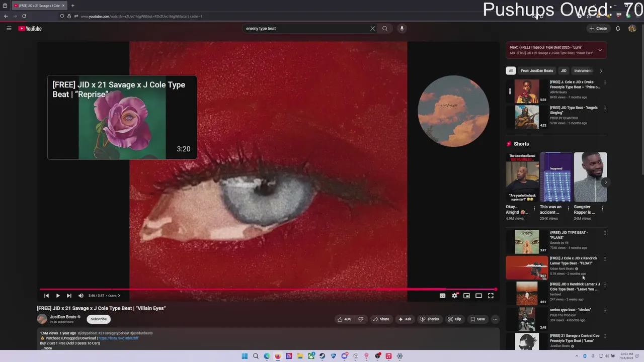Image resolution: width=644 pixels, height=362 pixels.
Task: Open the bsta.rs purchase link
Action: (118, 338)
